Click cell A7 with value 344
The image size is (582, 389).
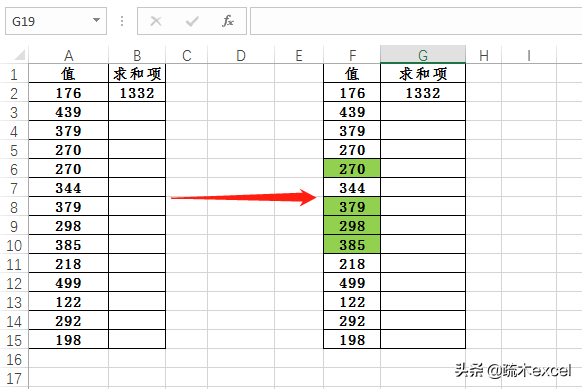[x=68, y=187]
